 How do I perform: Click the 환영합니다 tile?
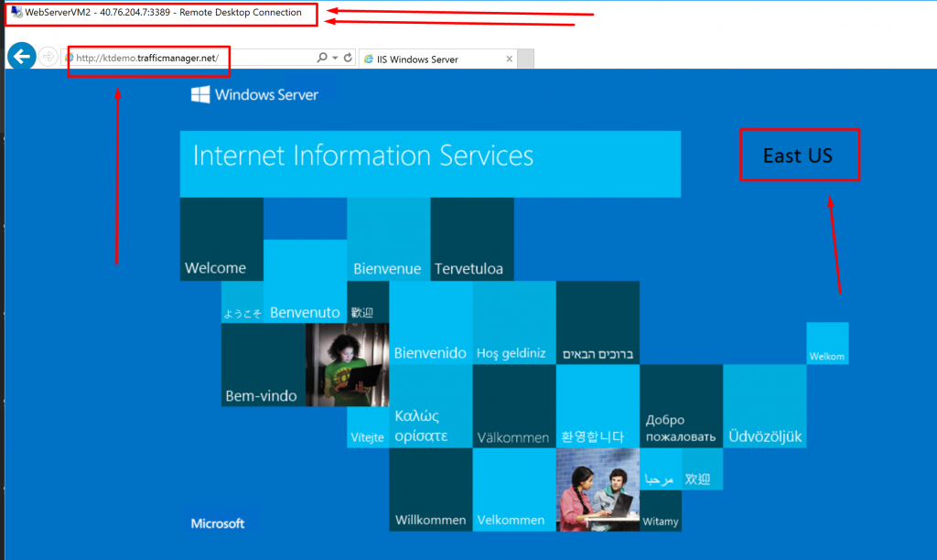(598, 406)
